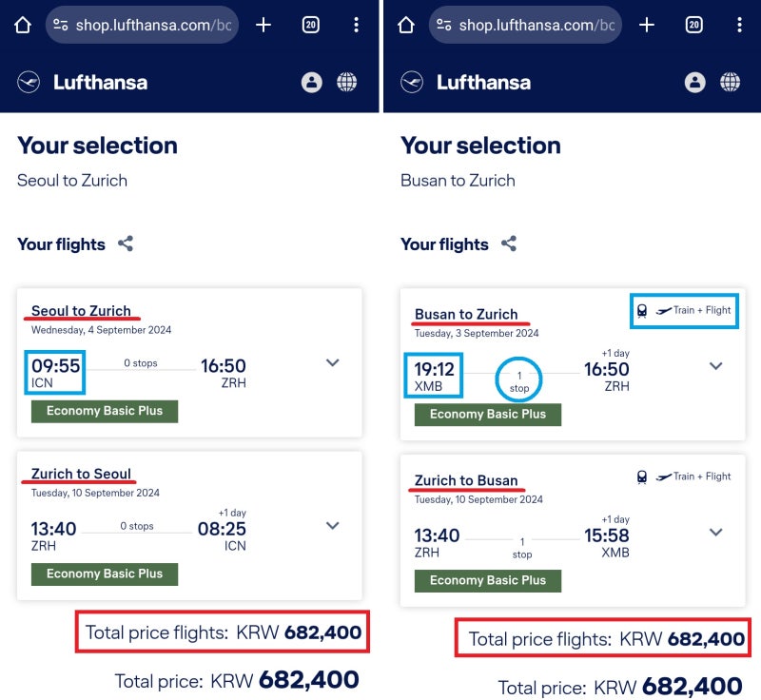Screen dimensions: 761x700
Task: Expand the Zurich to Busan flight details
Action: (x=716, y=532)
